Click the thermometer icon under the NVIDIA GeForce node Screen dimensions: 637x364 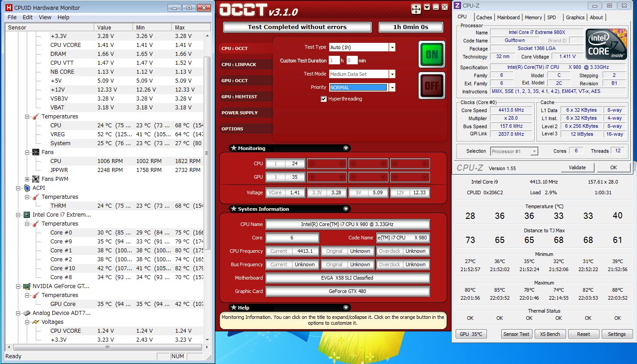click(x=36, y=295)
